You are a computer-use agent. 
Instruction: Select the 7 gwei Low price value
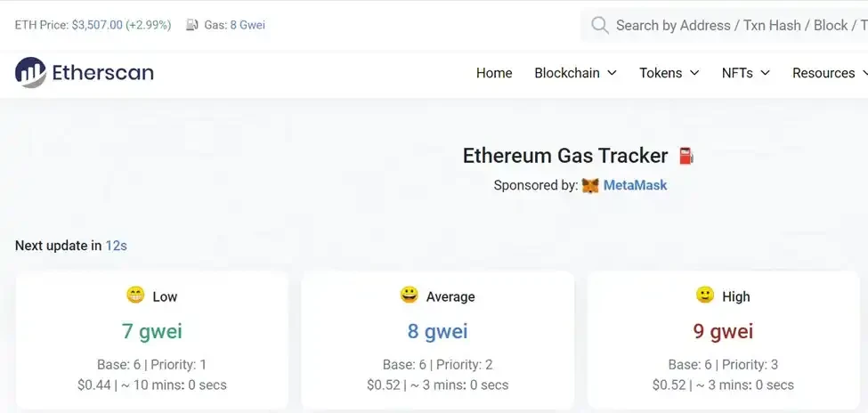click(152, 332)
